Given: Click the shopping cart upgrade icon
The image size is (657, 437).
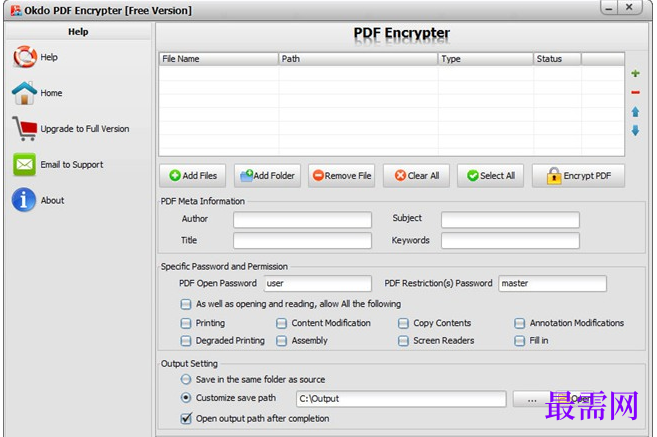Looking at the screenshot, I should tap(24, 128).
